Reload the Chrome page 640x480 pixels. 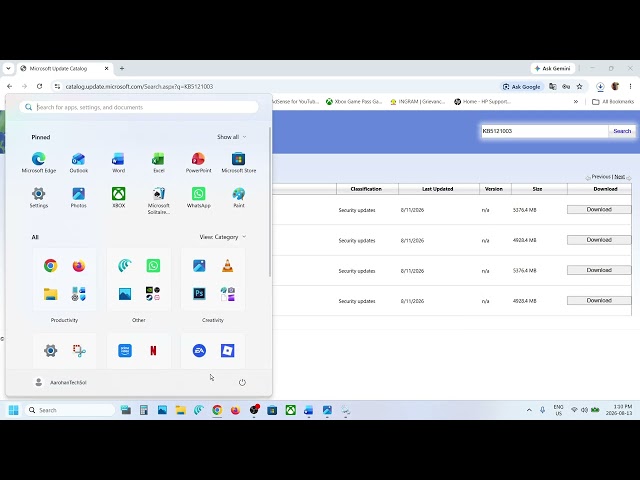[39, 87]
